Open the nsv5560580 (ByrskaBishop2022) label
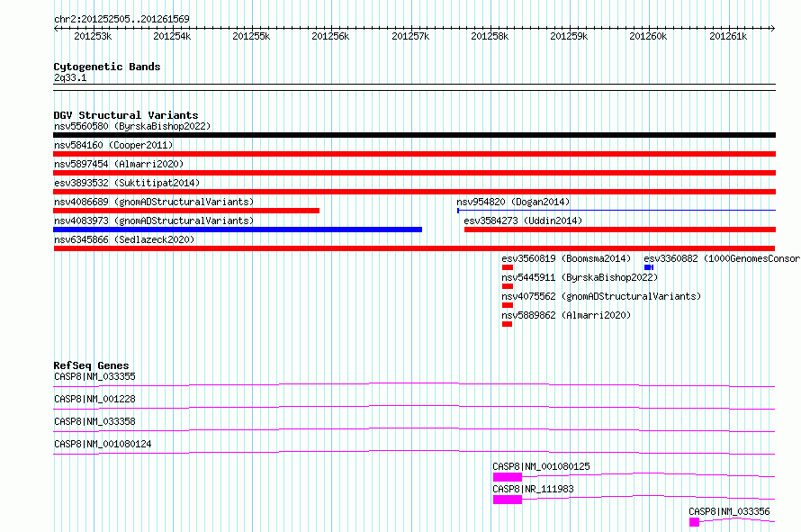 coord(132,126)
